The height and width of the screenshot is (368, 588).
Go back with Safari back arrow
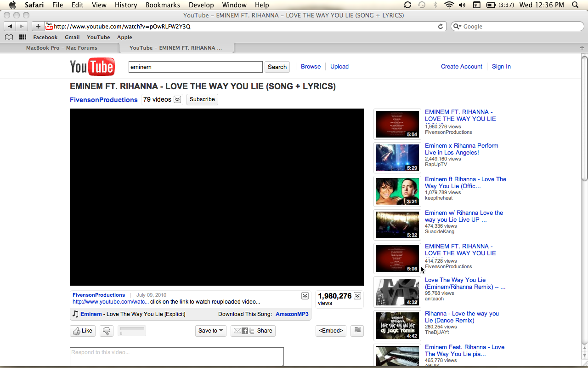click(10, 26)
